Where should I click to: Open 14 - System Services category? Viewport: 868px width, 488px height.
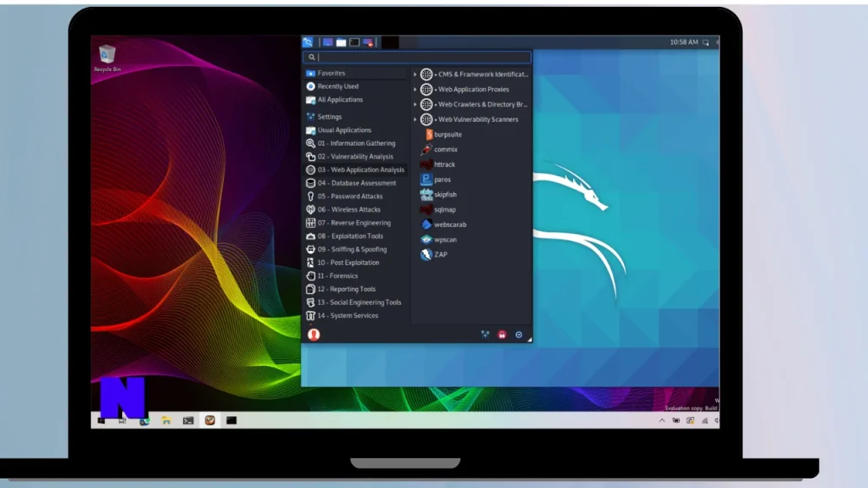355,316
